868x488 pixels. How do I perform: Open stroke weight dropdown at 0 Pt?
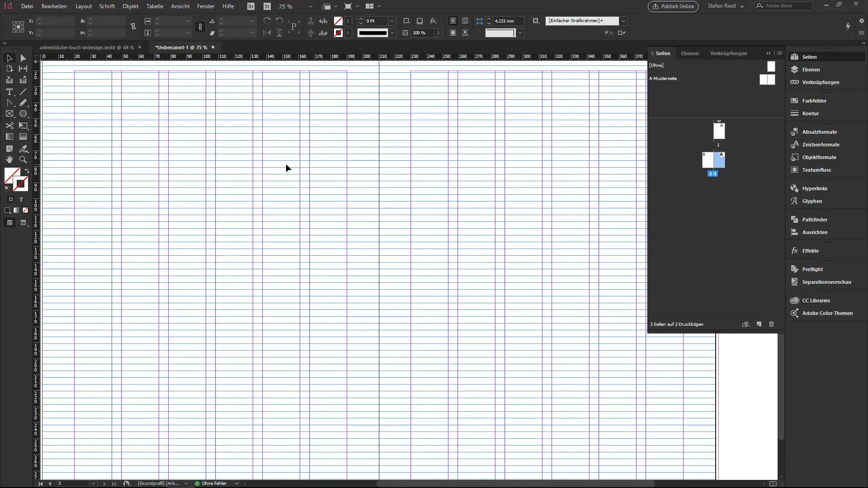pyautogui.click(x=392, y=21)
